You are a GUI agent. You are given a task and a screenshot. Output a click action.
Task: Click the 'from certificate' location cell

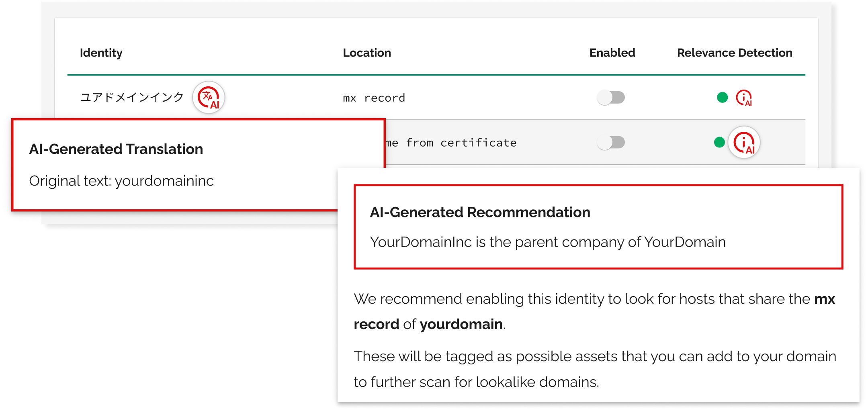451,143
